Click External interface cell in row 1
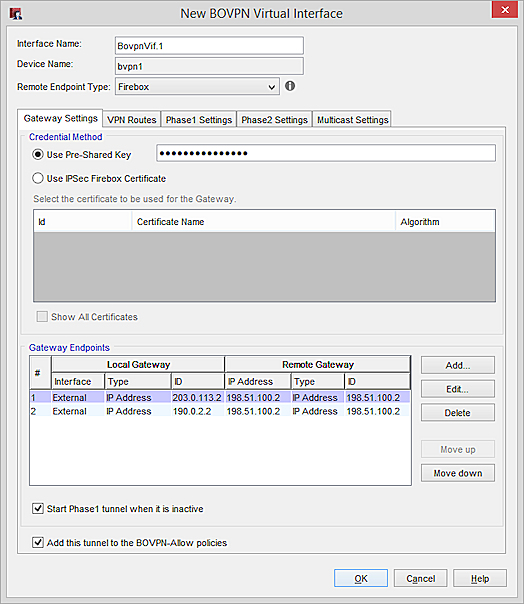The height and width of the screenshot is (604, 524). coord(77,398)
